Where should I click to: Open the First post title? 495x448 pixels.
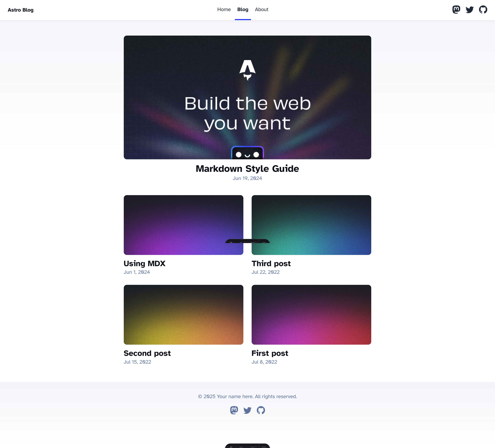pyautogui.click(x=270, y=353)
